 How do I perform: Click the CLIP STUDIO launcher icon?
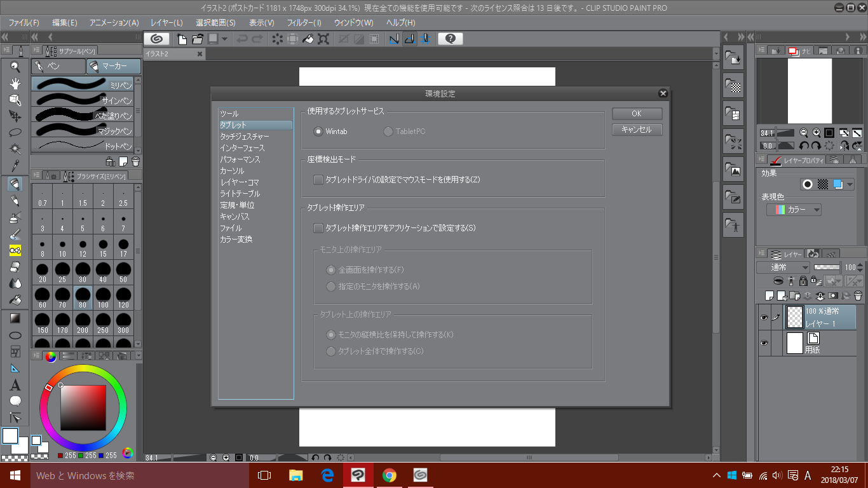click(159, 39)
